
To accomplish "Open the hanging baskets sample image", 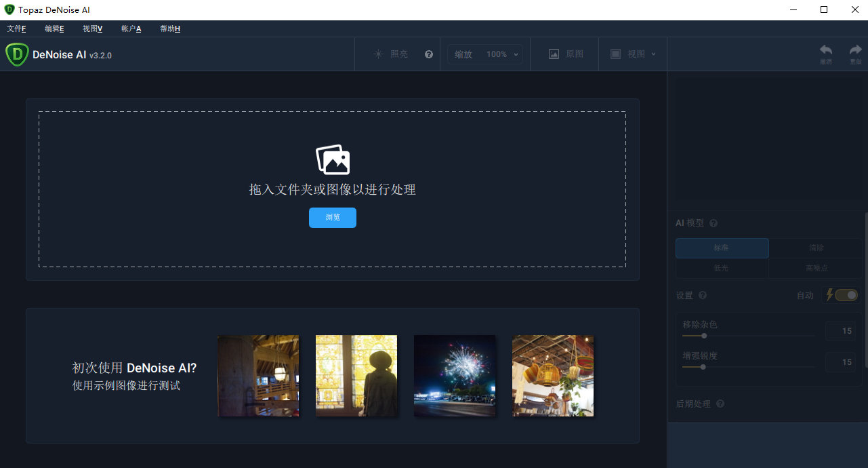I will coord(553,376).
